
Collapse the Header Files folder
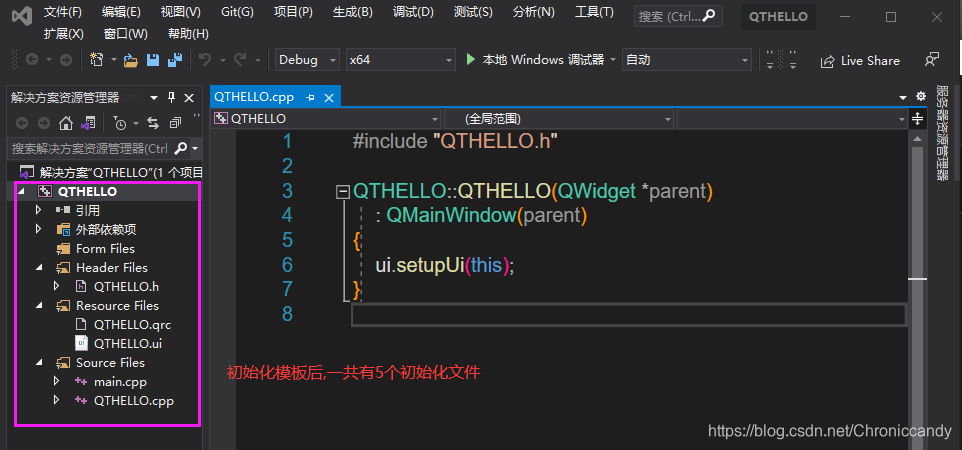tap(40, 268)
